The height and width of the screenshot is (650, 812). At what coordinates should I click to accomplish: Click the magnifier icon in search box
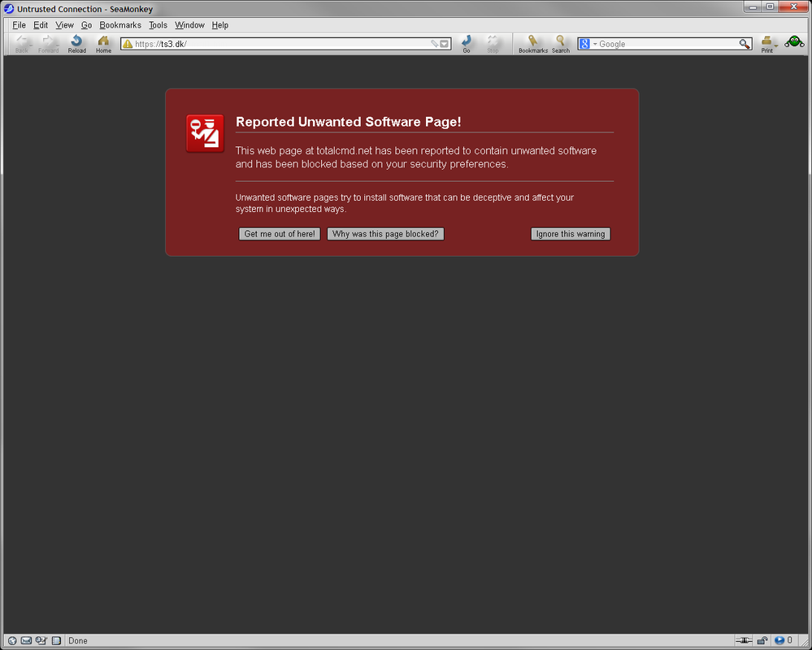tap(745, 44)
